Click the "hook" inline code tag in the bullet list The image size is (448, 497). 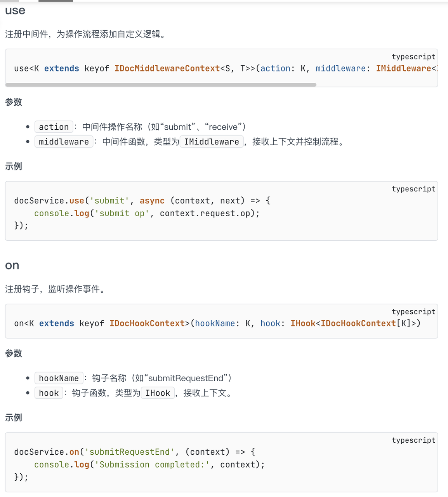49,393
